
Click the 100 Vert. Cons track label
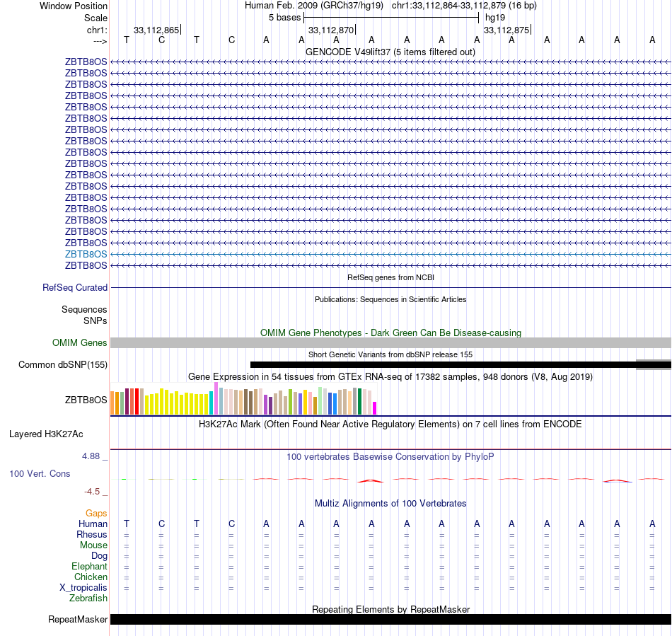click(x=40, y=473)
